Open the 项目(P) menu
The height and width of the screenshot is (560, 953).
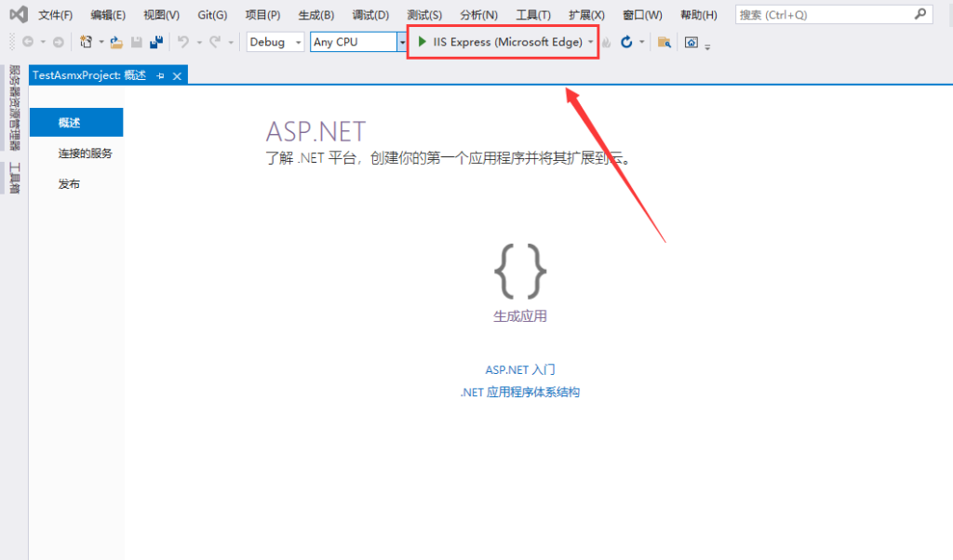(x=262, y=15)
